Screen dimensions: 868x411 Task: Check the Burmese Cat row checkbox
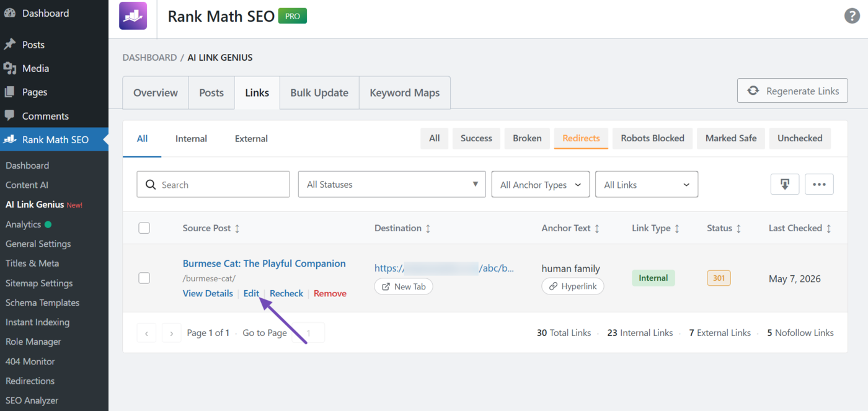(x=144, y=278)
